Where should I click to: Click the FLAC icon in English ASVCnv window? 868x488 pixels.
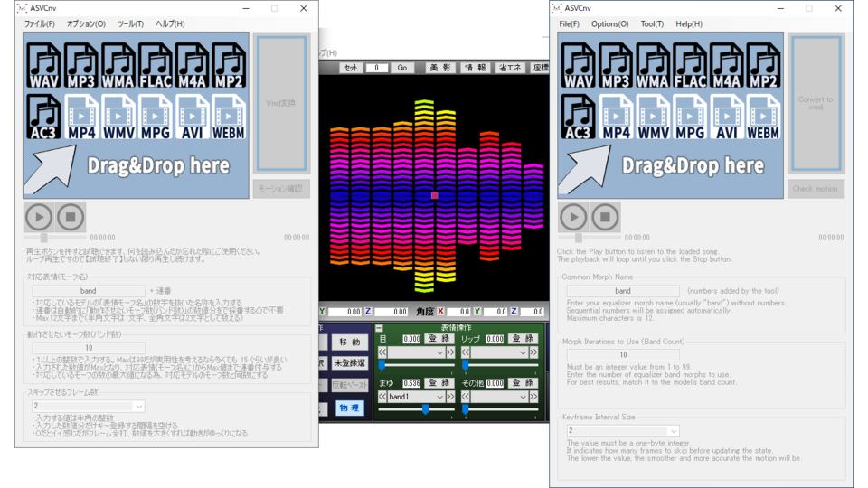pyautogui.click(x=690, y=65)
